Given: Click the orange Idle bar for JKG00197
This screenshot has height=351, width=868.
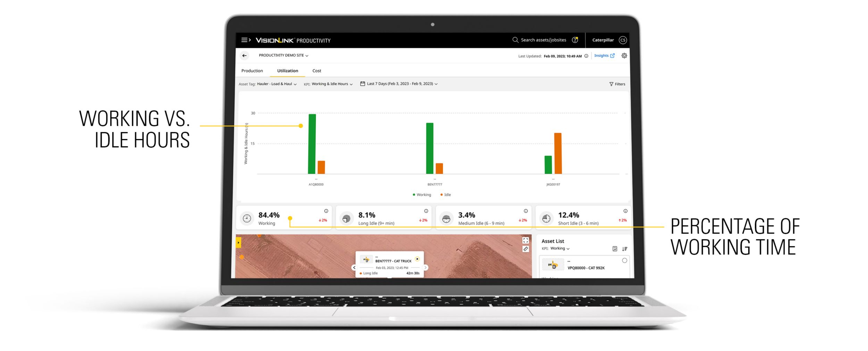Looking at the screenshot, I should coord(558,153).
